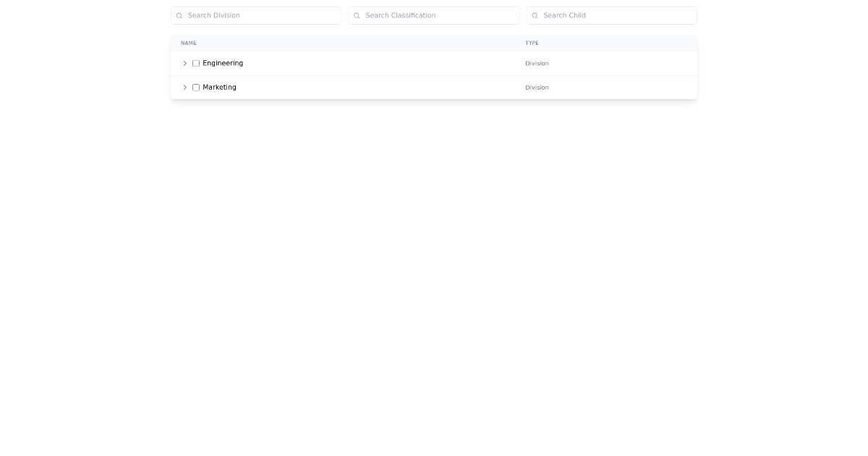Click inside the Search Classification input field

click(x=434, y=15)
